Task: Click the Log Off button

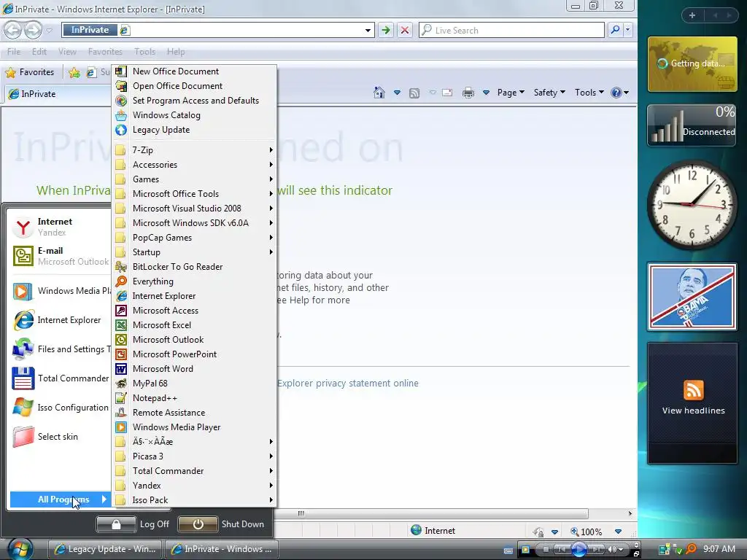Action: (x=133, y=524)
